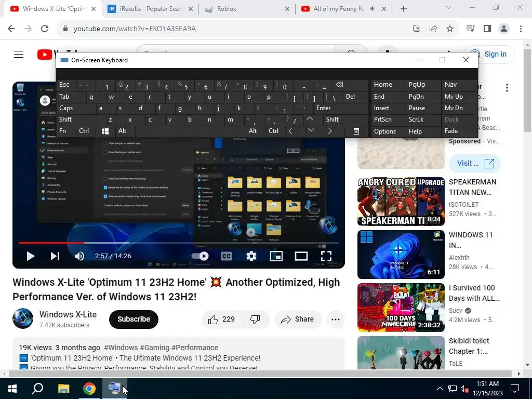
Task: Toggle left Shift key
Action: point(82,119)
